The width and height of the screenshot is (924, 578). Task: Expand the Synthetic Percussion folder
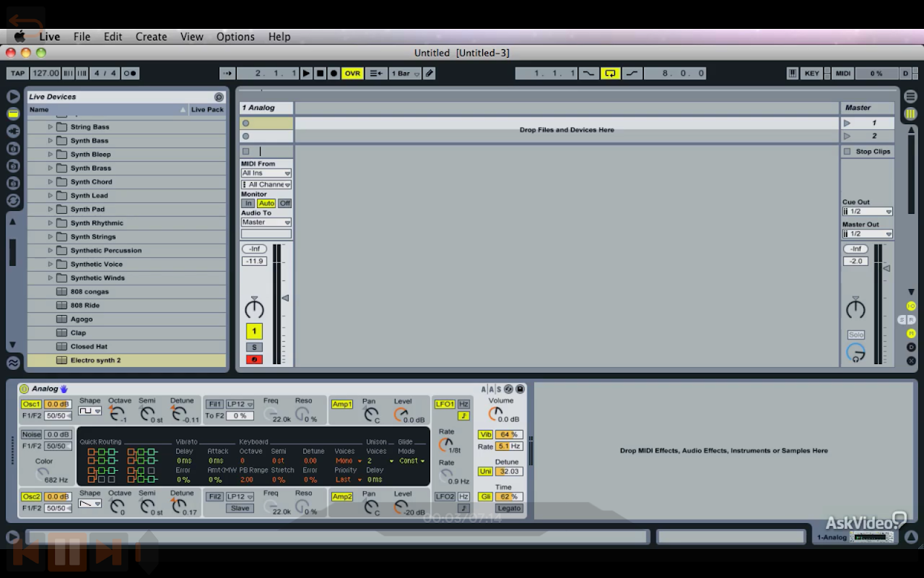[51, 251]
